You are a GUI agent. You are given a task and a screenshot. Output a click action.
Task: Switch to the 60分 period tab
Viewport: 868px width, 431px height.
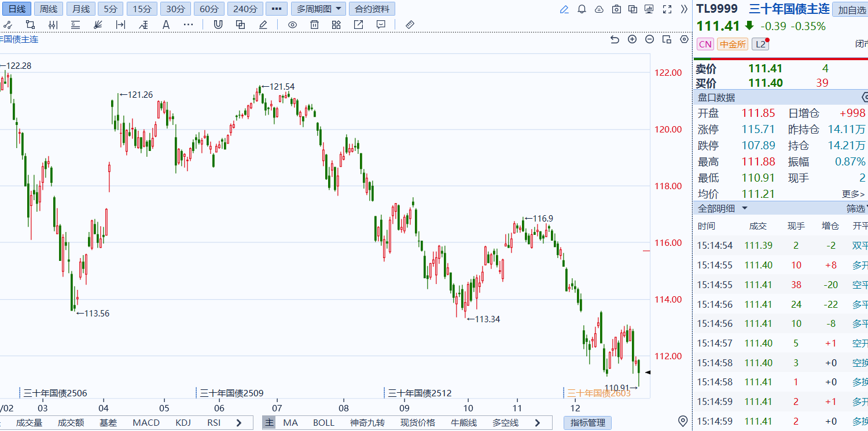pyautogui.click(x=209, y=9)
